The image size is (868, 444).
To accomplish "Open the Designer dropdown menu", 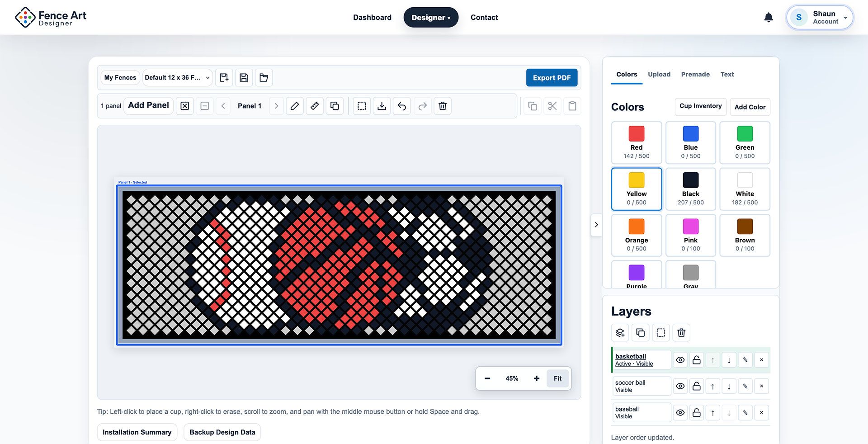I will pos(431,18).
